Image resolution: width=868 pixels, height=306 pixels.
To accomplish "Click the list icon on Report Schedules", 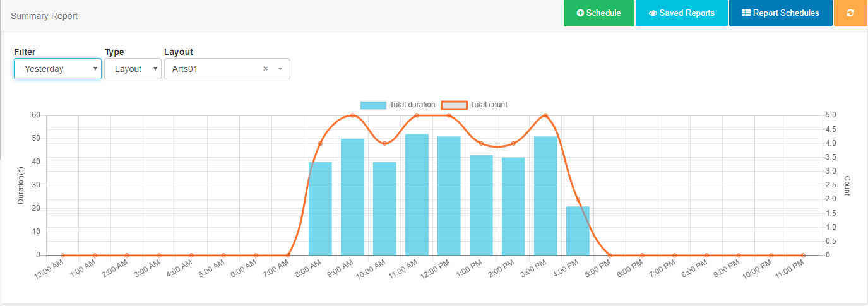I will pos(746,13).
